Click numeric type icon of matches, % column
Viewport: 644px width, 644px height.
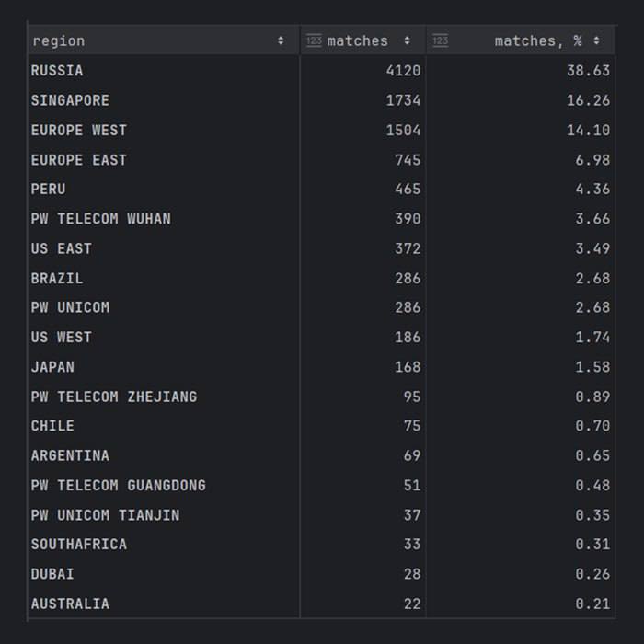(x=440, y=41)
